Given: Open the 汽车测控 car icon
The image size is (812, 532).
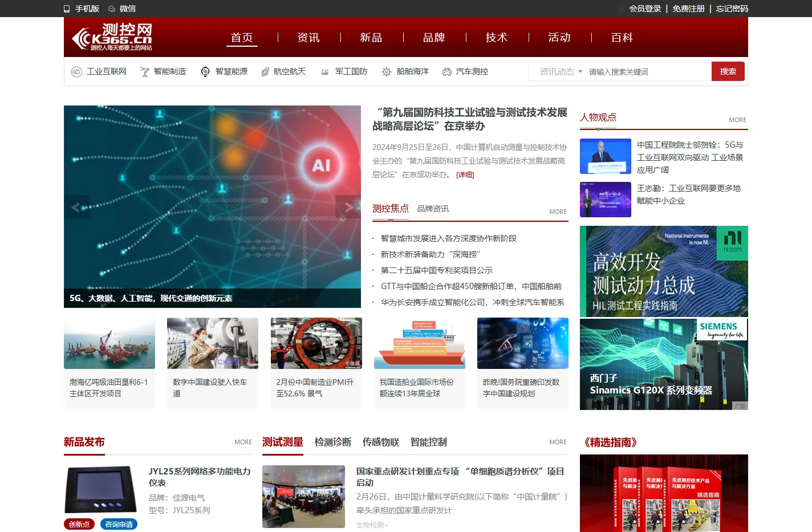Looking at the screenshot, I should tap(447, 71).
